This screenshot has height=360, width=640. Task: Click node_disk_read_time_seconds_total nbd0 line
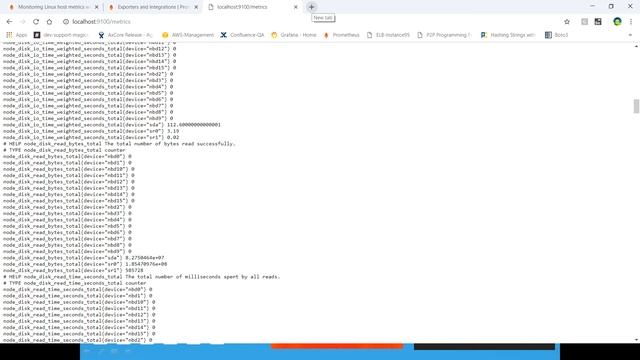click(x=78, y=289)
